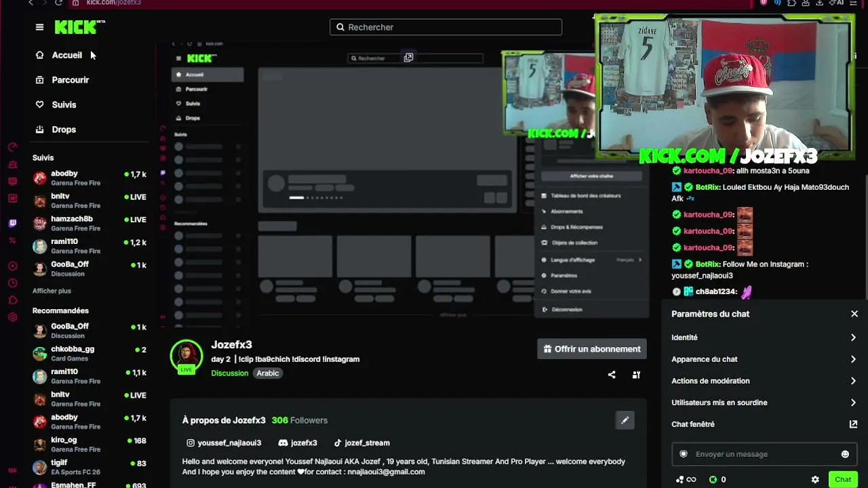Share the Jozefx3 stream

pos(612,375)
